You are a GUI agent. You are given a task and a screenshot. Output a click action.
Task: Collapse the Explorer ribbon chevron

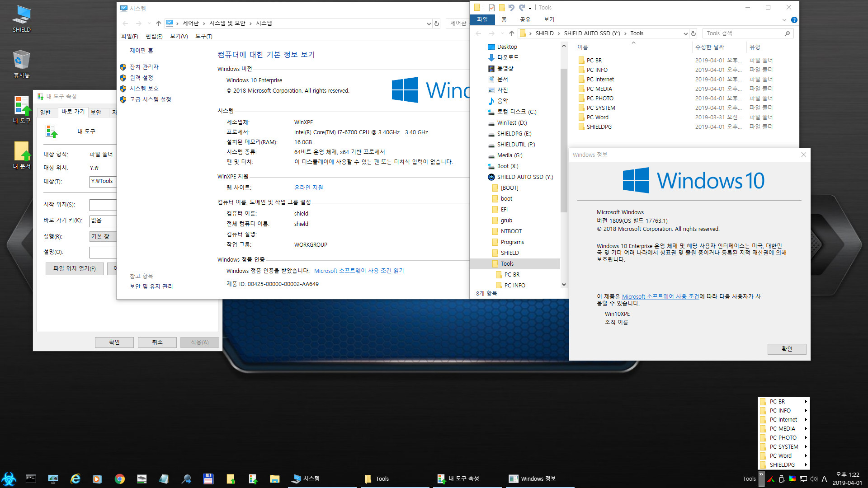point(784,20)
